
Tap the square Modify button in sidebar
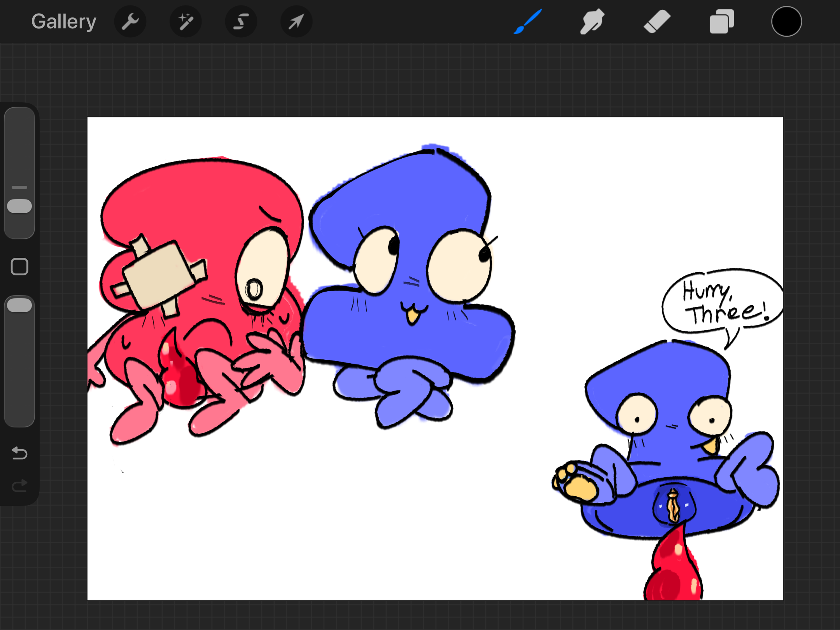(19, 267)
